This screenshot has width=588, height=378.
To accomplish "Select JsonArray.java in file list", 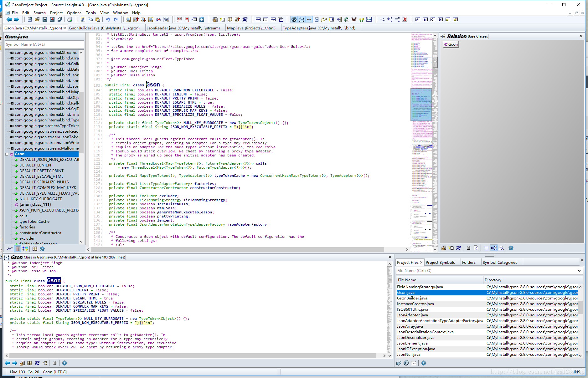I will [410, 326].
